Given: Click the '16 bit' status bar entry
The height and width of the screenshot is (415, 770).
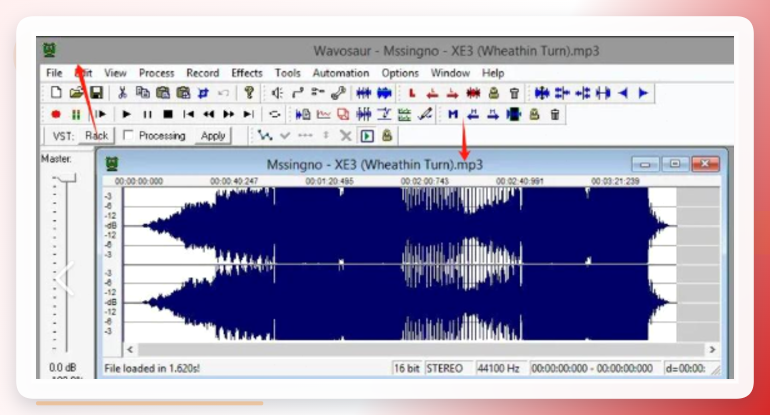Looking at the screenshot, I should 407,368.
